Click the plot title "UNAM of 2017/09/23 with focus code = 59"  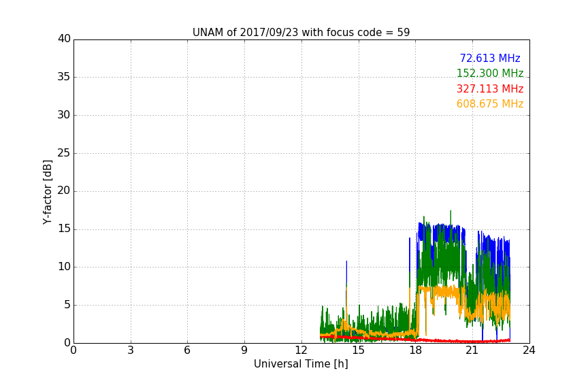point(301,32)
